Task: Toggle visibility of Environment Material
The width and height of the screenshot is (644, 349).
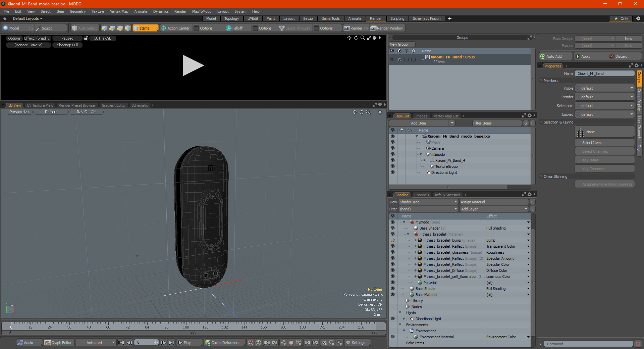Action: [x=392, y=337]
